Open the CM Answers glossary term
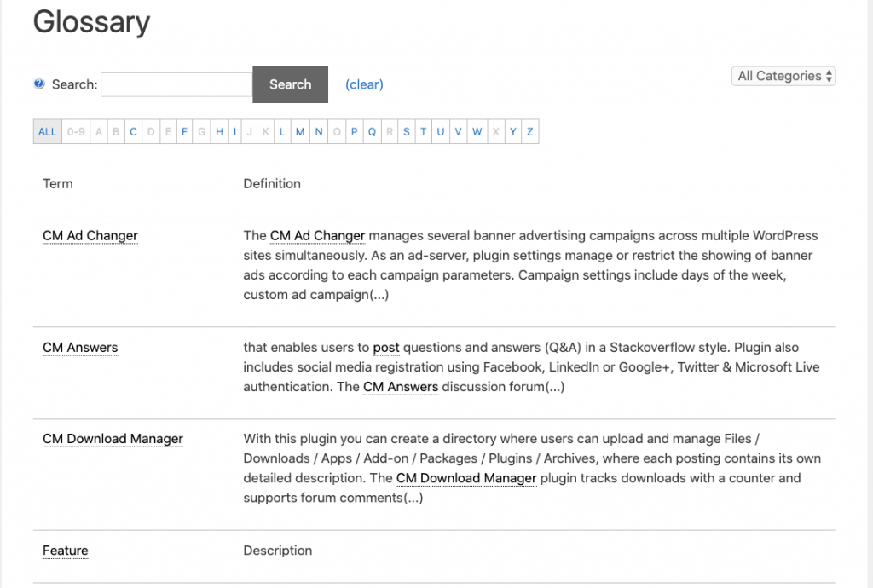This screenshot has width=873, height=588. click(80, 347)
